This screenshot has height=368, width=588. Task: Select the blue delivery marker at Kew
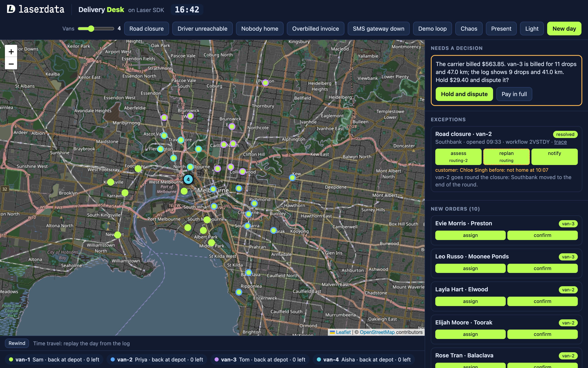(292, 178)
